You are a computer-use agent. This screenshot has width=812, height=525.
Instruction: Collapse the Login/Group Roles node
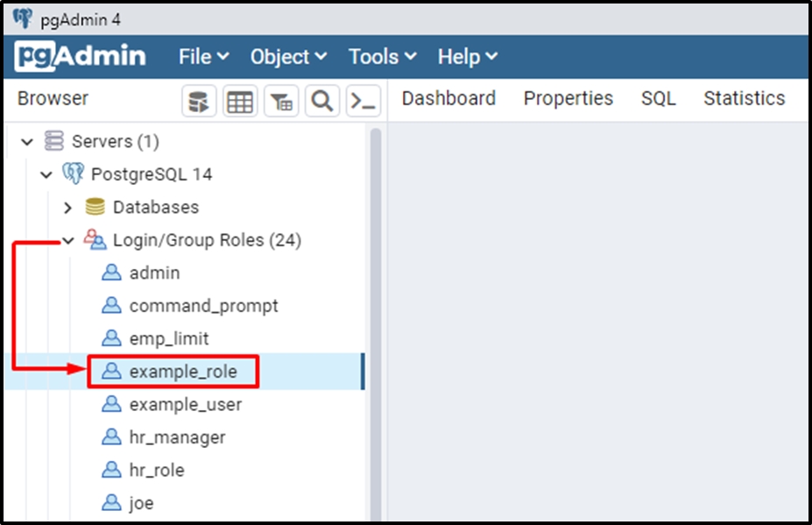[x=67, y=240]
